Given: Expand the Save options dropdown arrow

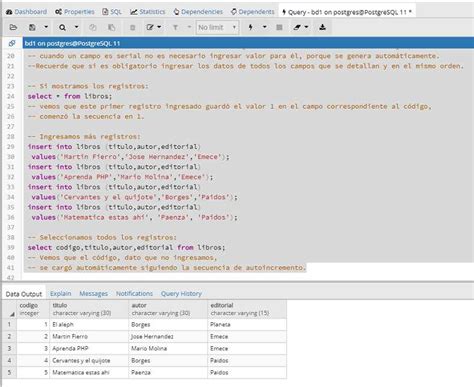Looking at the screenshot, I should point(46,27).
